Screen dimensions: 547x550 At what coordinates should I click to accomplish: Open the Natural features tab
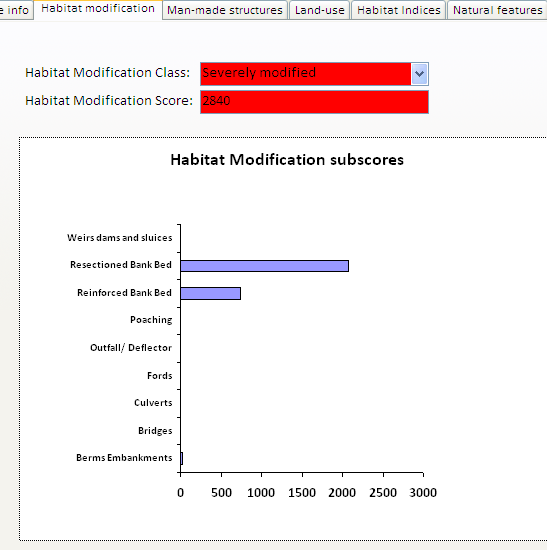pyautogui.click(x=497, y=10)
